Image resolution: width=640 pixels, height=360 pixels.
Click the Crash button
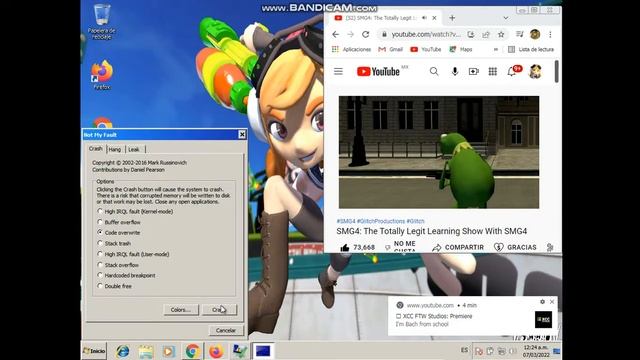219,310
